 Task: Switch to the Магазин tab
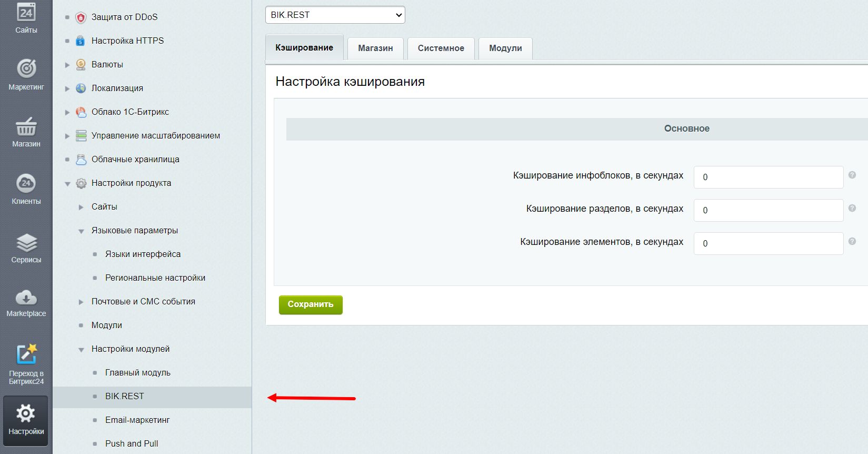[x=375, y=48]
